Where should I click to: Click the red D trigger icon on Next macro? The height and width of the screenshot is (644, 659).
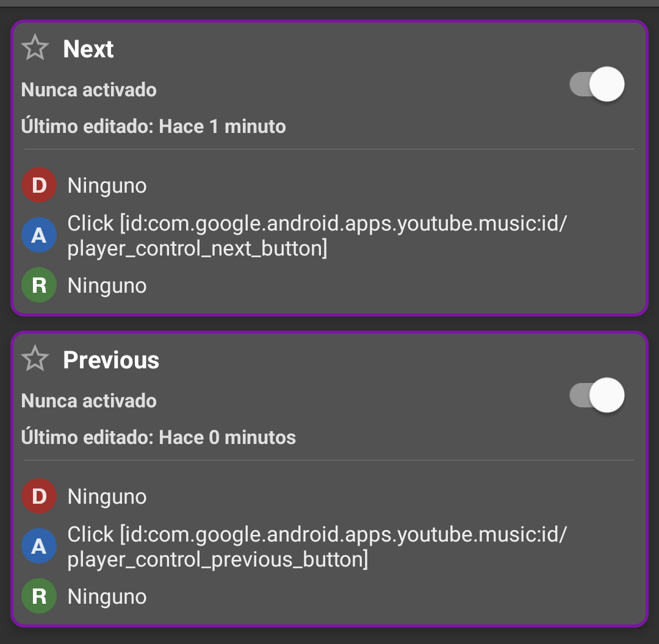coord(38,185)
